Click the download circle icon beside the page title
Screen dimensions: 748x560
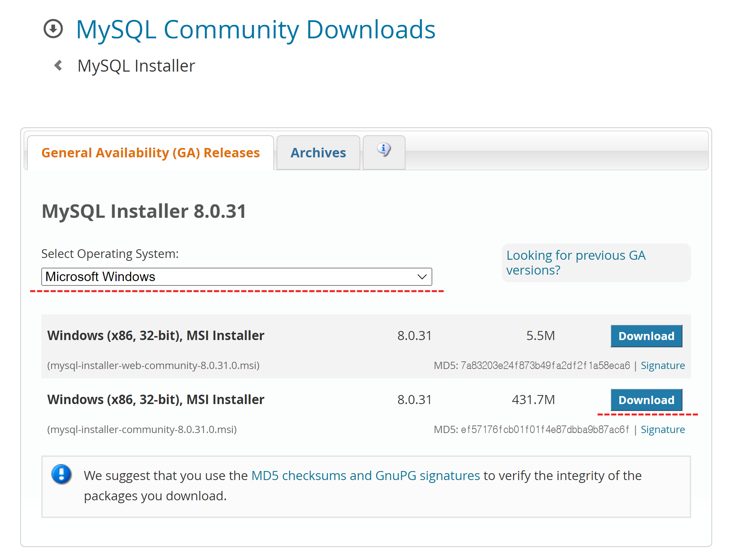[x=53, y=29]
